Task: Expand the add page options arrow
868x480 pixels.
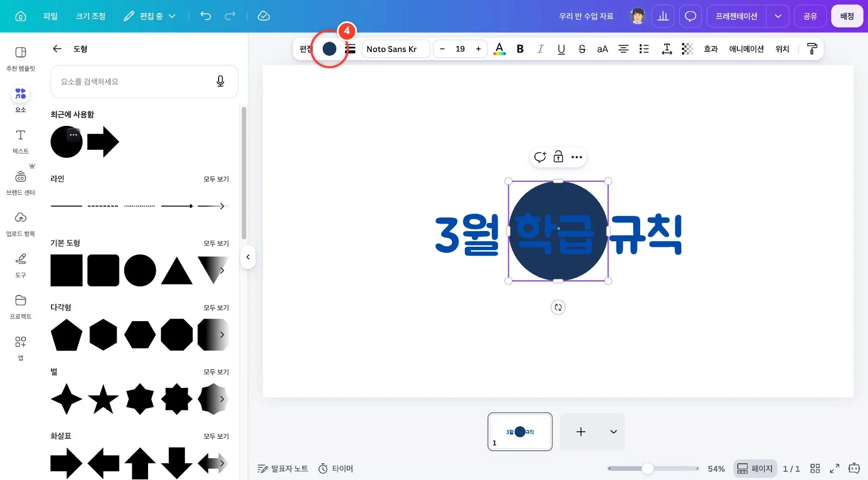Action: point(614,432)
